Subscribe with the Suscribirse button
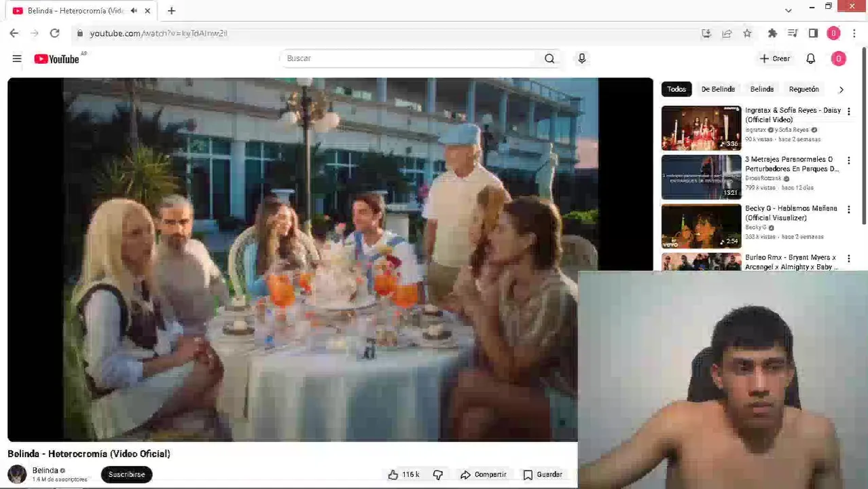 (x=127, y=474)
